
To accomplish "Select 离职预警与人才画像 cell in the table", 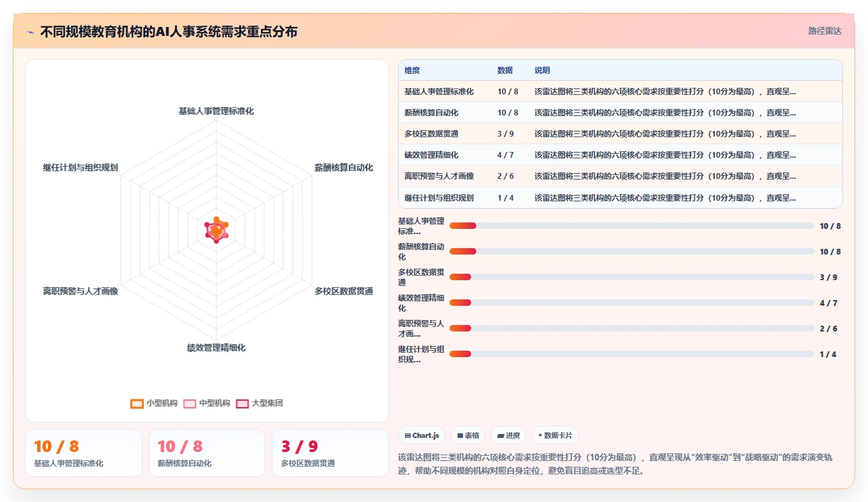I will 439,176.
